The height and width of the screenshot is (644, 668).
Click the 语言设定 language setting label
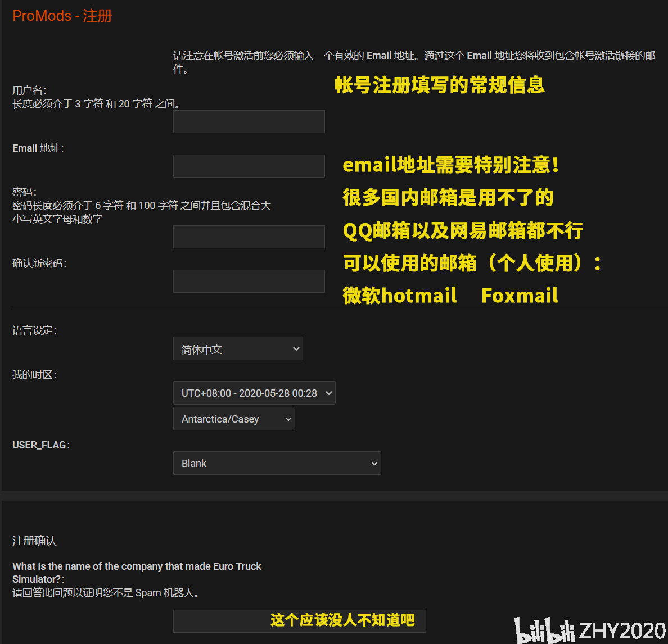click(x=34, y=330)
